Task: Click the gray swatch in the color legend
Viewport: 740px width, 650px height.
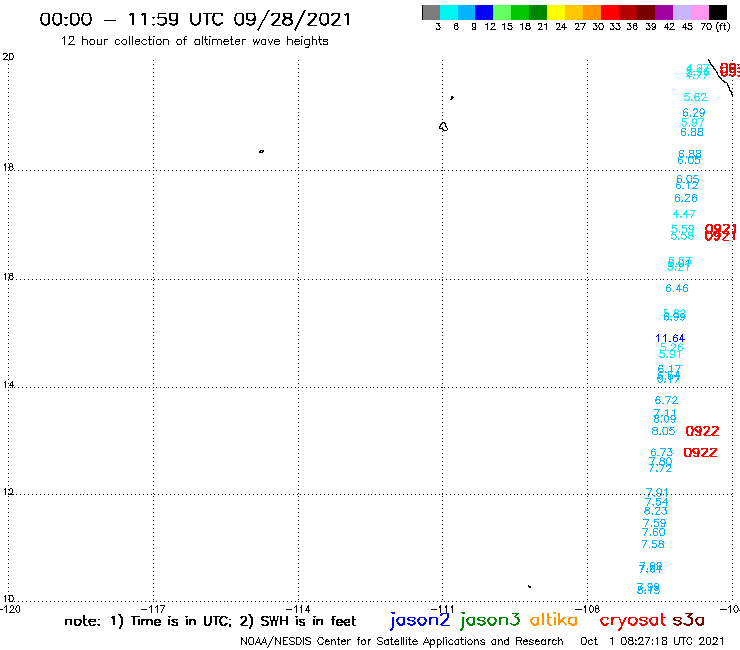Action: pyautogui.click(x=431, y=12)
